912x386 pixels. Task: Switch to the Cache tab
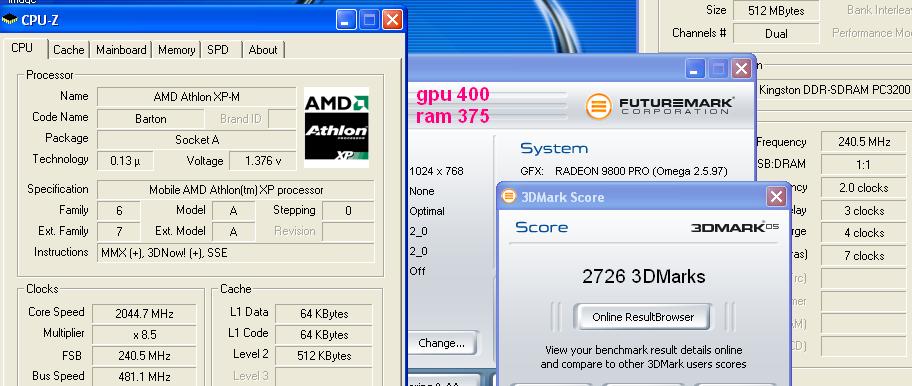click(x=69, y=50)
